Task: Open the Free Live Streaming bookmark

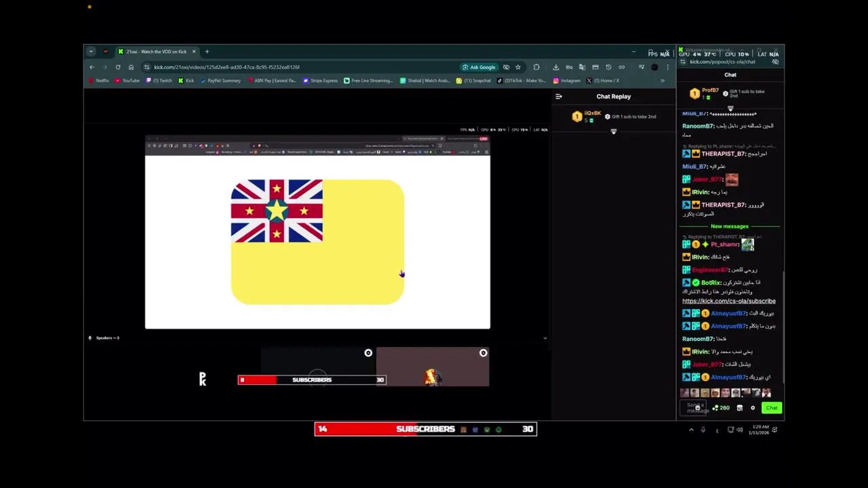Action: [368, 81]
